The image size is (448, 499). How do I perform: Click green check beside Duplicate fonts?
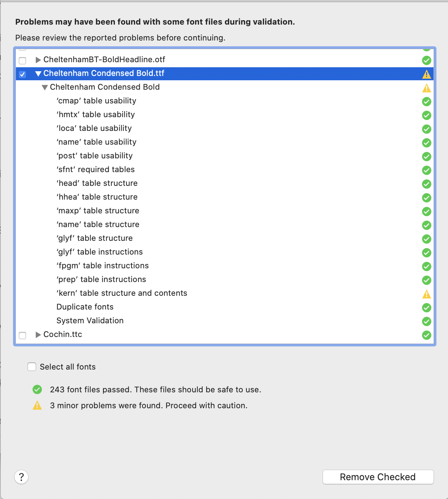[x=426, y=308]
